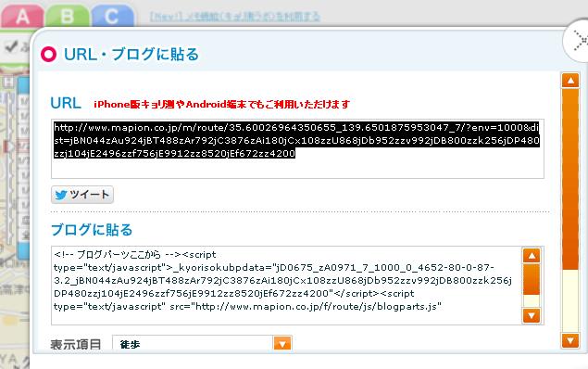Open the 表示項目 dropdown showing 徒歩
Screen dimensions: 588x369
(x=202, y=343)
